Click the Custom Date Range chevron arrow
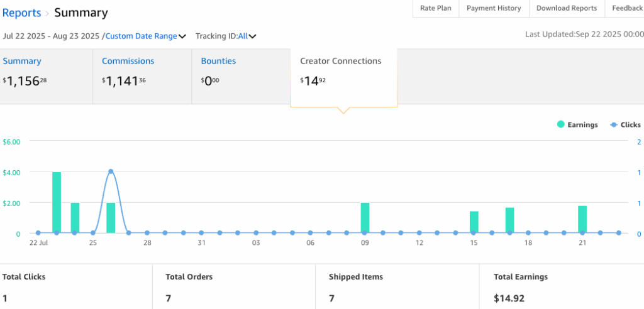 tap(182, 36)
